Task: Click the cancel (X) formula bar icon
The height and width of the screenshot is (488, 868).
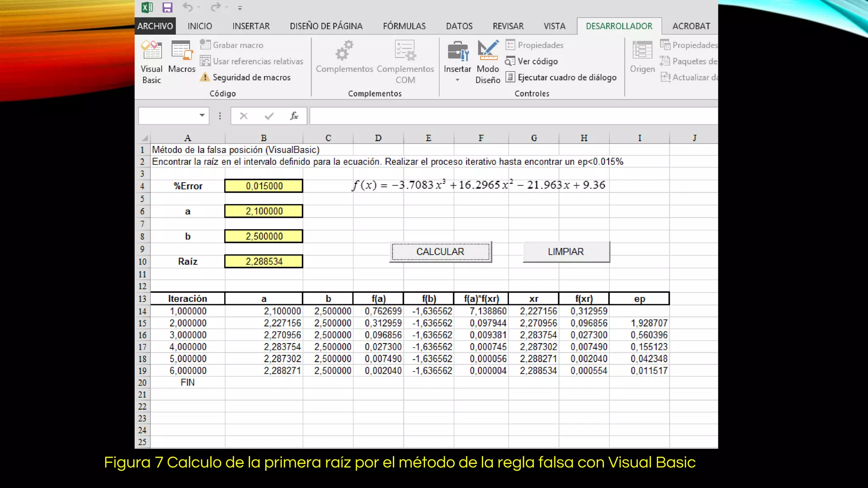Action: [x=244, y=116]
